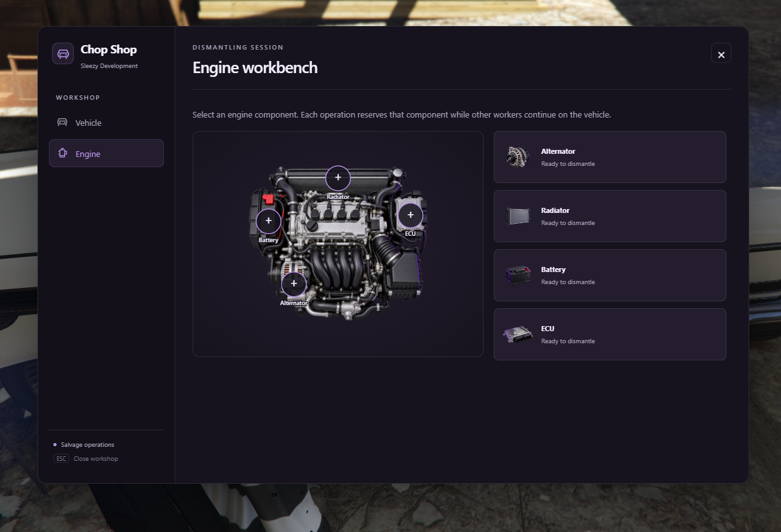Choose the Radiator card to dismantle

610,216
